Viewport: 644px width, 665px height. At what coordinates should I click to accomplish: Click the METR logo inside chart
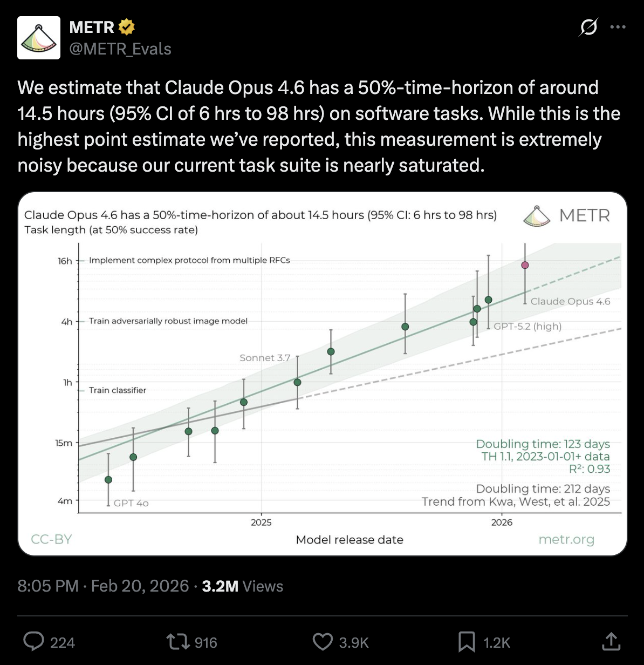(x=566, y=215)
